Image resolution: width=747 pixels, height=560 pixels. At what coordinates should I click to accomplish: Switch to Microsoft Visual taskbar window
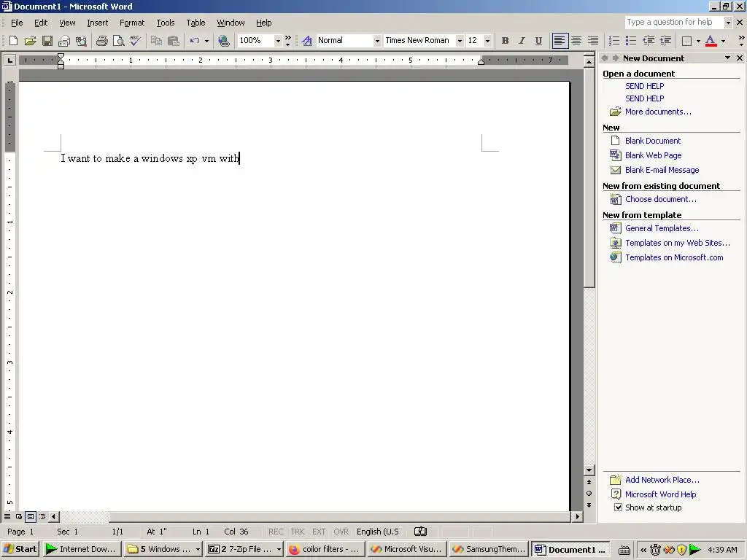coord(407,549)
